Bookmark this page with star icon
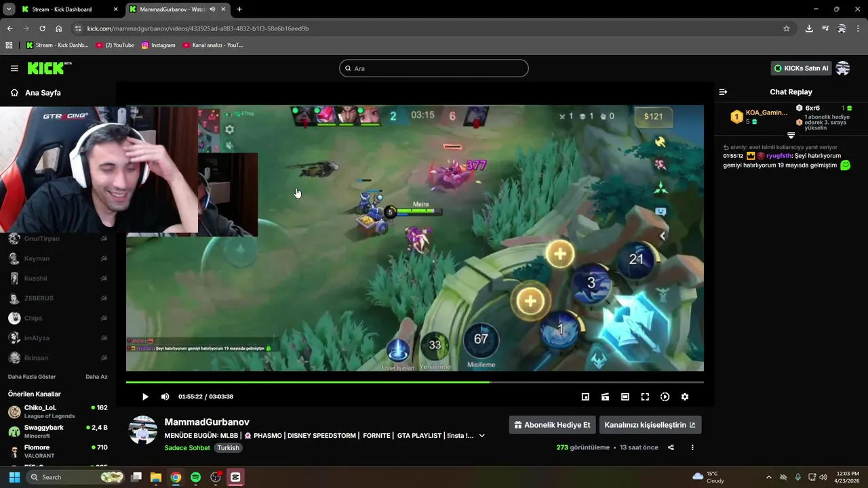The image size is (868, 488). click(787, 28)
